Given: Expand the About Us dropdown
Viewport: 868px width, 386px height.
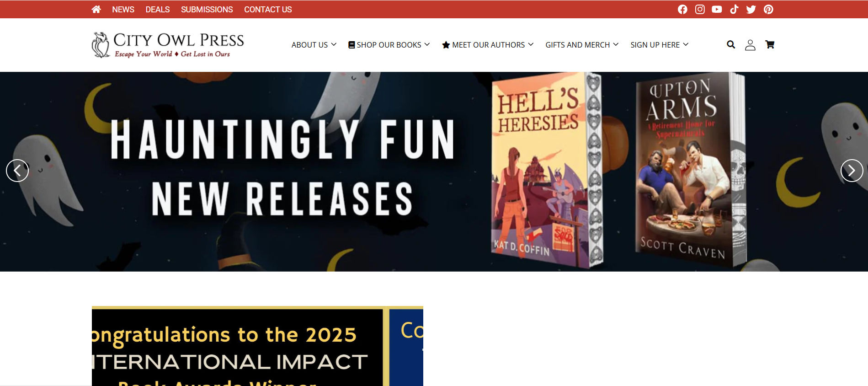Looking at the screenshot, I should click(314, 45).
